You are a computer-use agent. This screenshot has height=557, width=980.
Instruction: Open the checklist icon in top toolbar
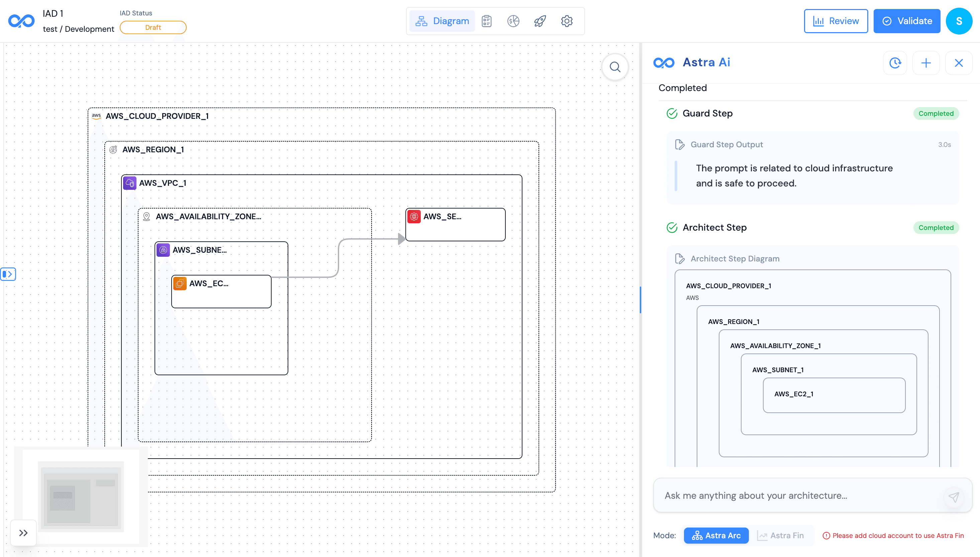[487, 21]
